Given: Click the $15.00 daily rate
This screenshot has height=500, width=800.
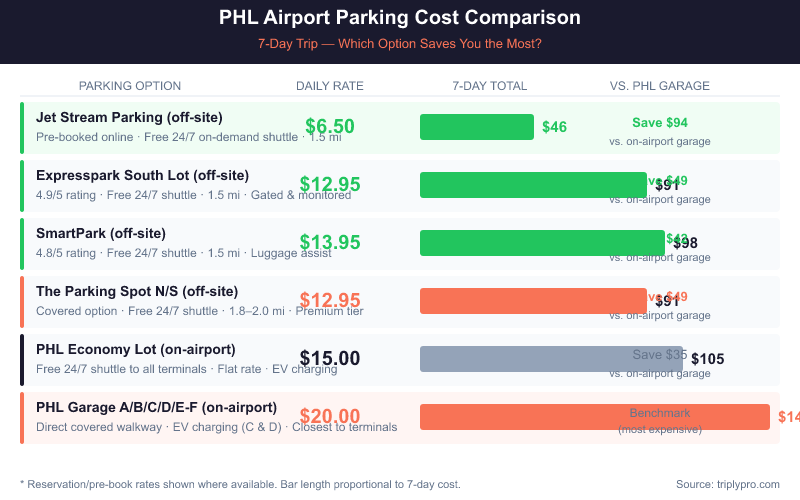Looking at the screenshot, I should point(330,359).
